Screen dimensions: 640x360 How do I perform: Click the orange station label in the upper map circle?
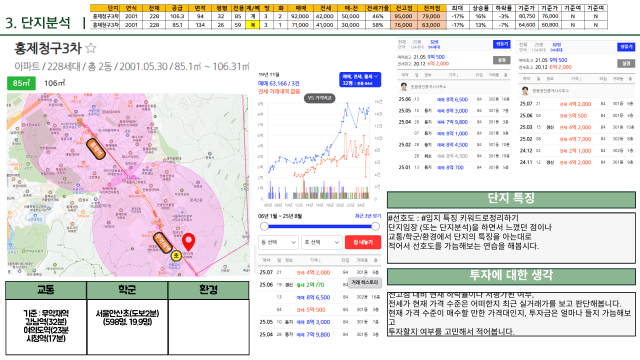[x=96, y=149]
